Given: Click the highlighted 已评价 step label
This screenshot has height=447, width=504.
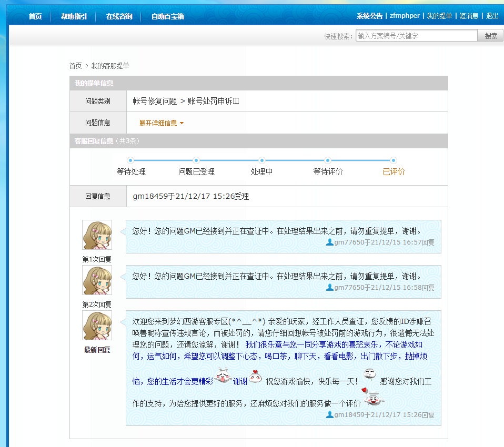Looking at the screenshot, I should click(394, 171).
